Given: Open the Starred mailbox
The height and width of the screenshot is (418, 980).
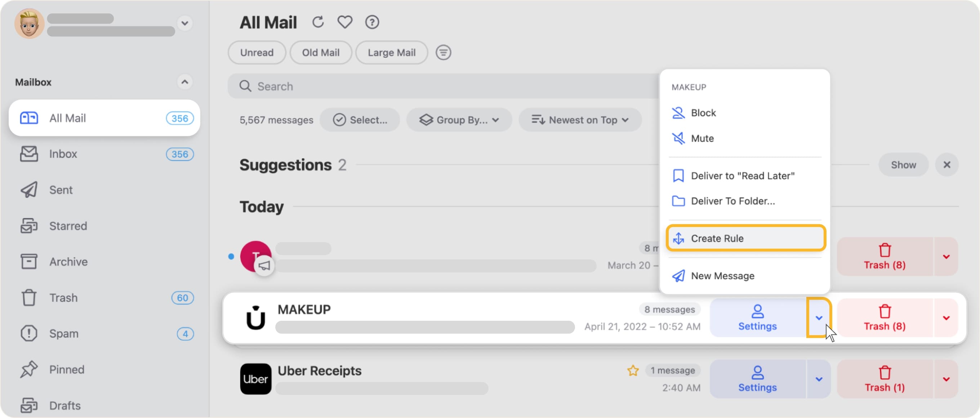Looking at the screenshot, I should (68, 226).
